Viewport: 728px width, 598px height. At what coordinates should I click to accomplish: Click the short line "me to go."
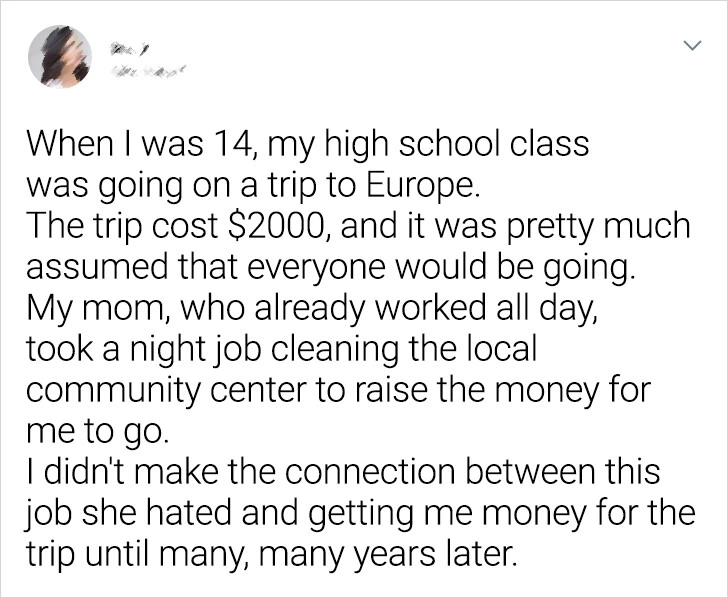click(x=92, y=431)
